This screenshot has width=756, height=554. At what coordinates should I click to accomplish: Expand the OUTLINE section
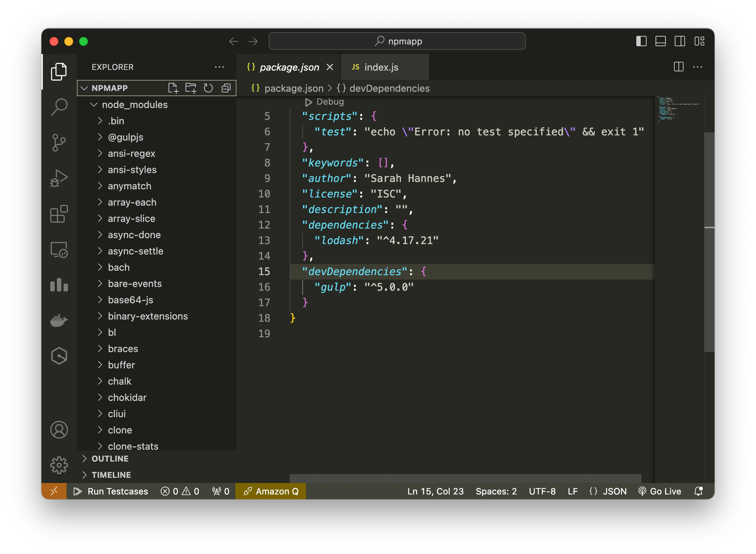[x=157, y=459]
